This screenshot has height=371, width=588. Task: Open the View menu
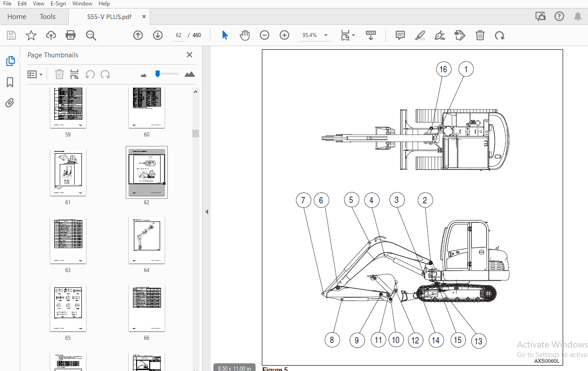coord(39,4)
